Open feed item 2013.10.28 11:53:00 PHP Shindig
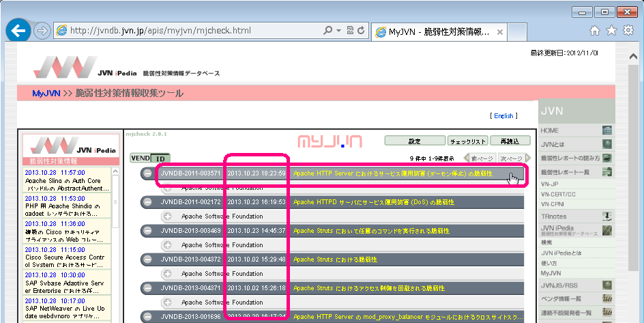The image size is (644, 323). tap(67, 206)
